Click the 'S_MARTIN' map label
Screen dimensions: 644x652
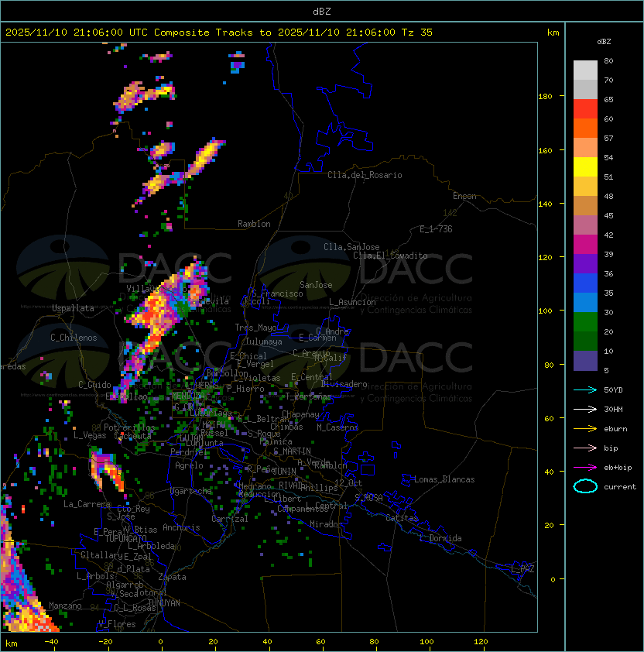click(x=293, y=451)
